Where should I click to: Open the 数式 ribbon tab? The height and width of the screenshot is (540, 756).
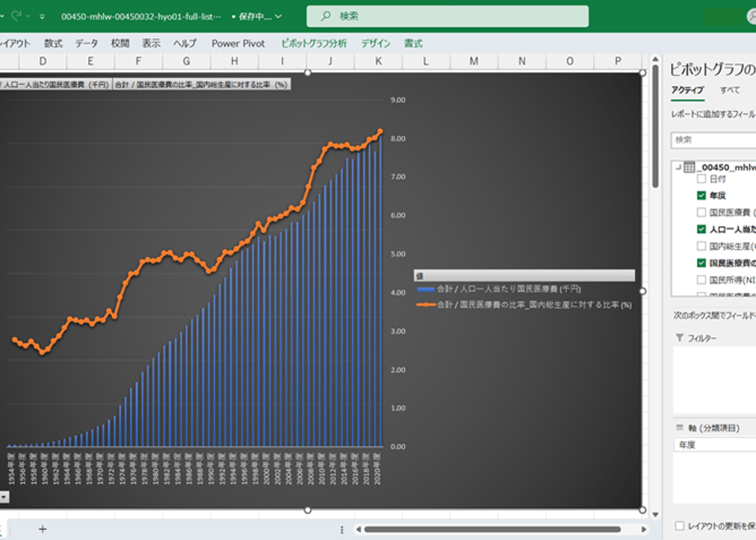pyautogui.click(x=53, y=43)
